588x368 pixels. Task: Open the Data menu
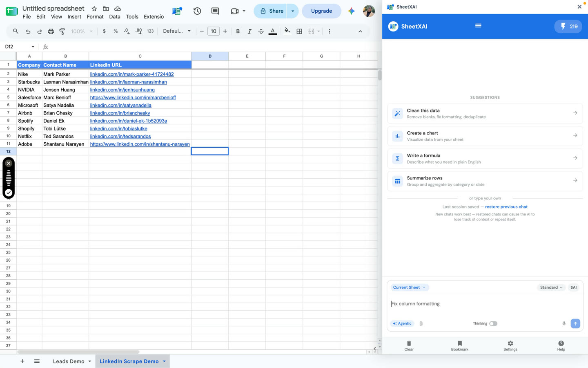[x=115, y=17]
